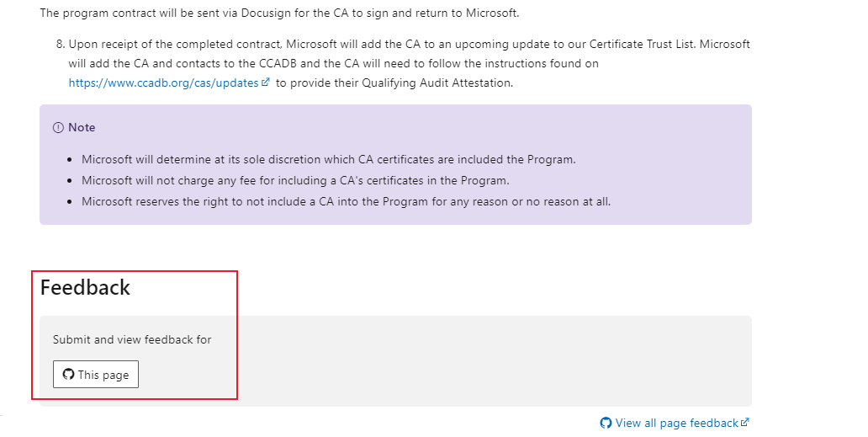Click the Note label in purple box
868x437 pixels.
[82, 128]
